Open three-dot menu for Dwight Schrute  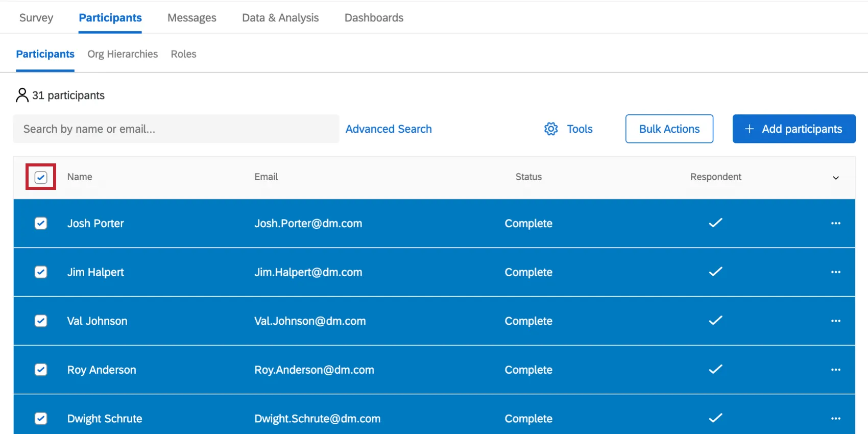[835, 418]
